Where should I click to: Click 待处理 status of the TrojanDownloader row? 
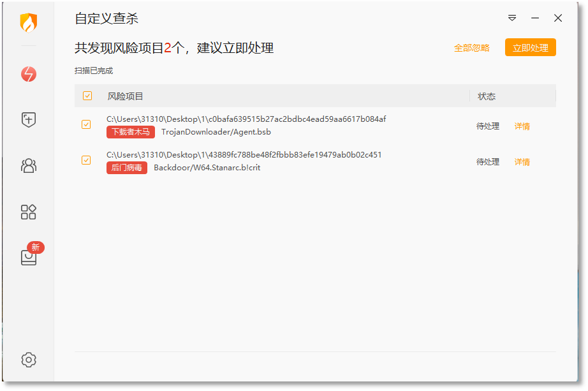pyautogui.click(x=487, y=126)
